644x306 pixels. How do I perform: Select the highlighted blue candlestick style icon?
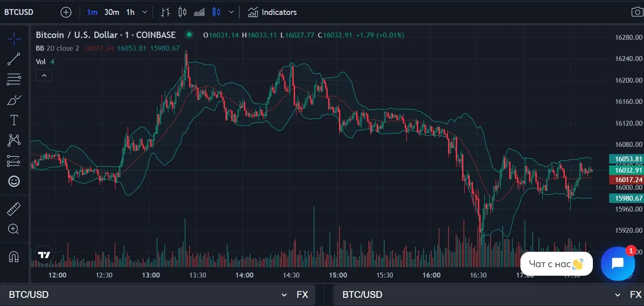pyautogui.click(x=216, y=12)
